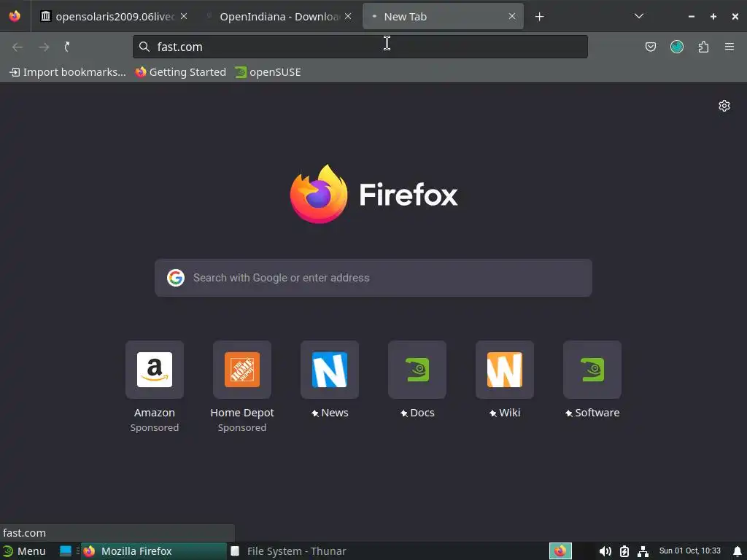Image resolution: width=747 pixels, height=560 pixels.
Task: Switch to the OpenIndiana - Download tab
Action: point(279,17)
